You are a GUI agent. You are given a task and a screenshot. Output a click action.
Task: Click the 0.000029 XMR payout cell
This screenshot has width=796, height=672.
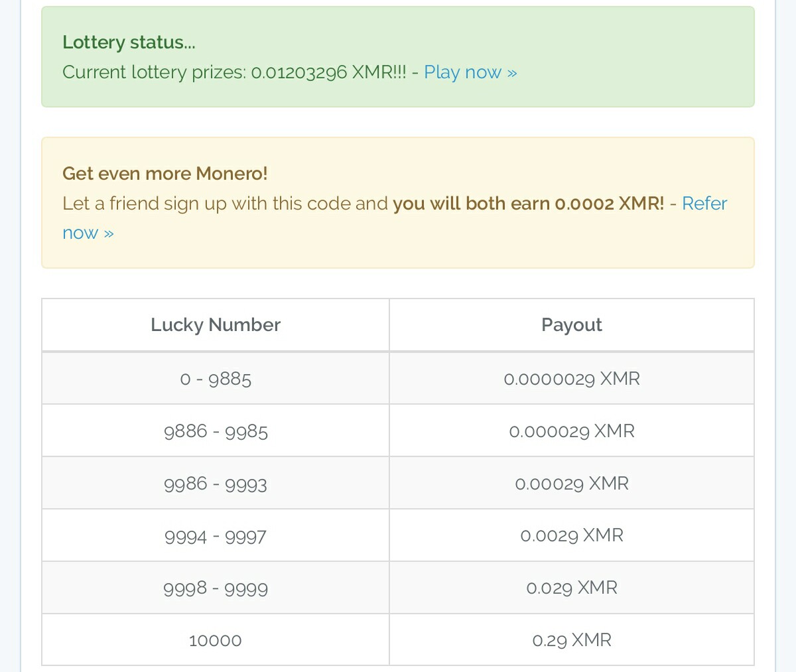(572, 431)
